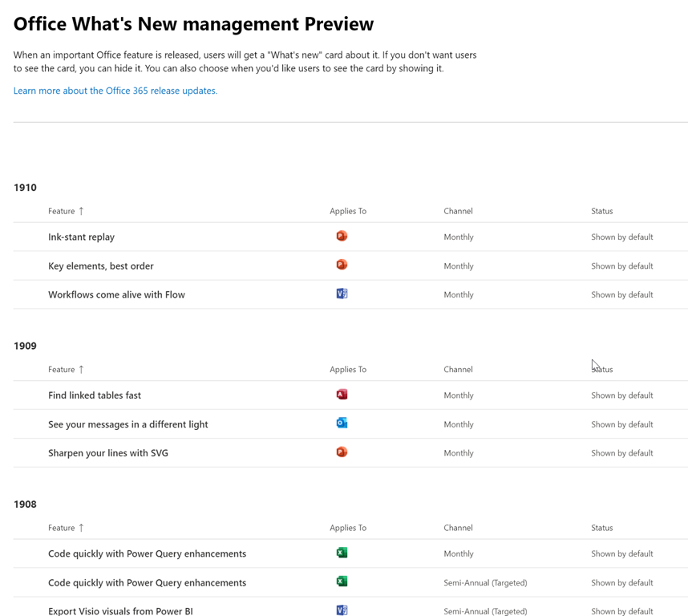The height and width of the screenshot is (616, 688).
Task: Select the Sharpen your lines with SVG row
Action: (108, 452)
